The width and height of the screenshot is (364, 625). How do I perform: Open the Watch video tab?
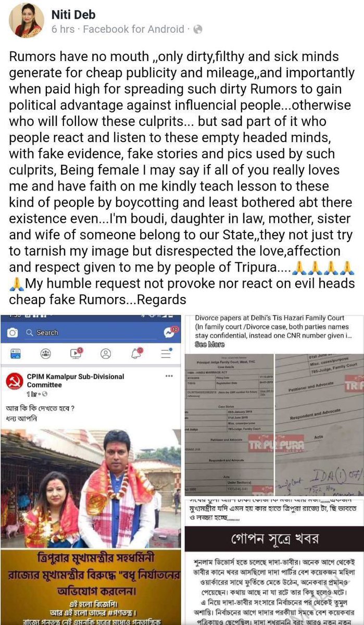[x=76, y=353]
